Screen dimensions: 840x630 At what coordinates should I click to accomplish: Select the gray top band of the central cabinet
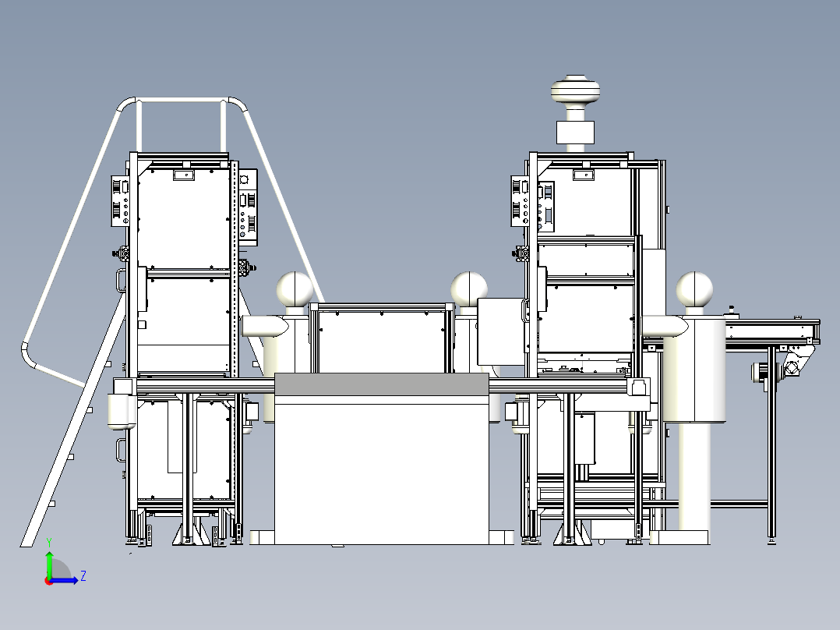(382, 384)
